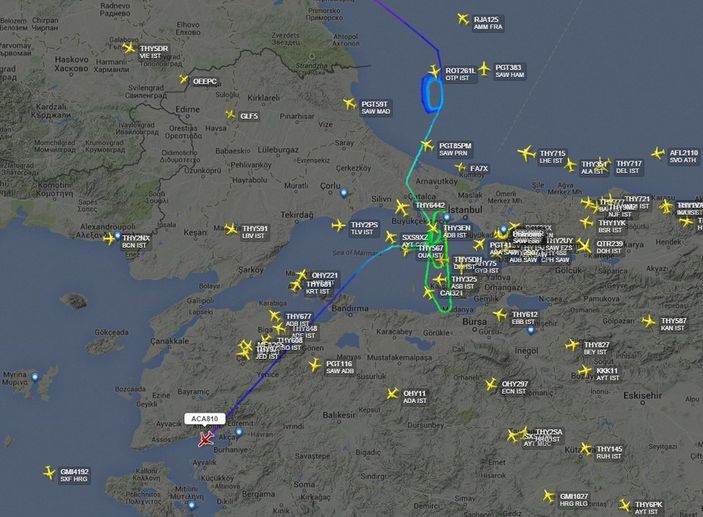Select the PGT59T aircraft icon
This screenshot has height=517, width=703.
[350, 104]
